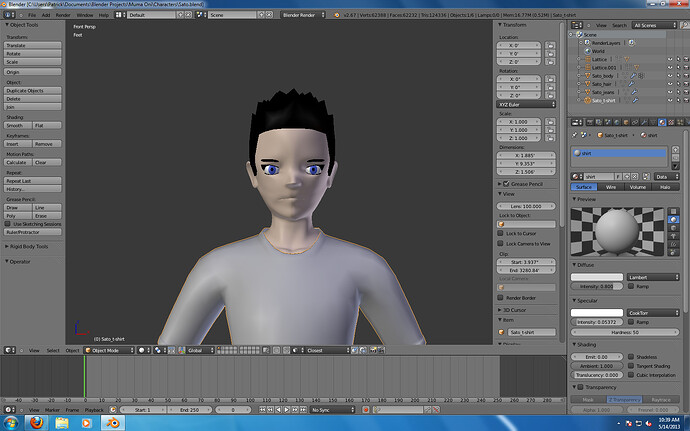Select monkey preview type for material
This screenshot has width=690, height=431.
(673, 236)
